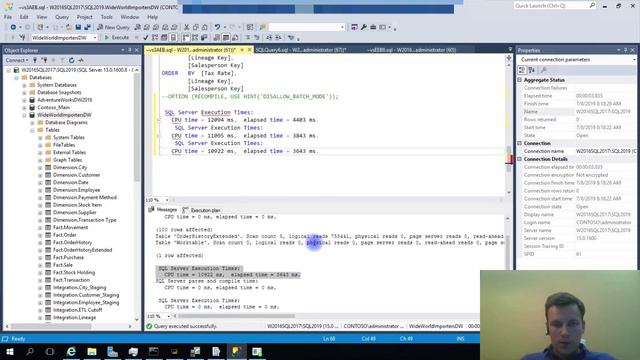Click the Alphabetical sort icon in Properties
The height and width of the screenshot is (360, 640).
[x=531, y=70]
